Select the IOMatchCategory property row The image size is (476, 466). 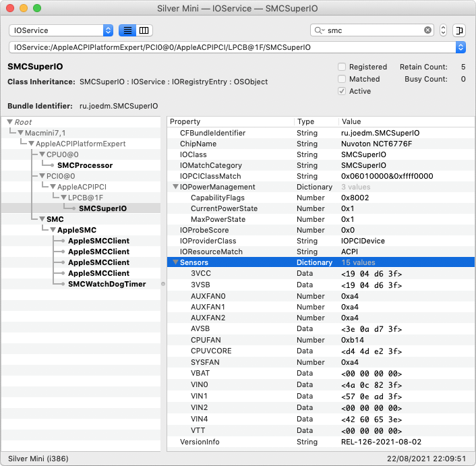320,165
